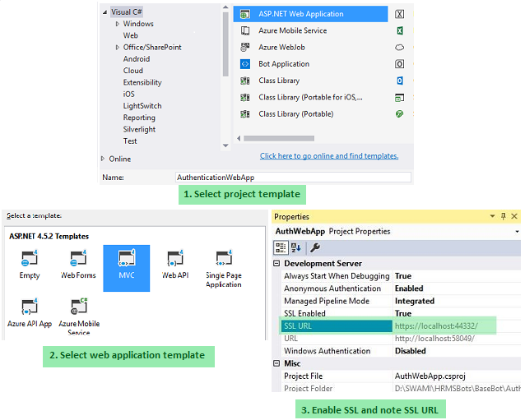This screenshot has height=420, width=525.
Task: Click template list horizontal scrollbar thumb
Action: [279, 138]
